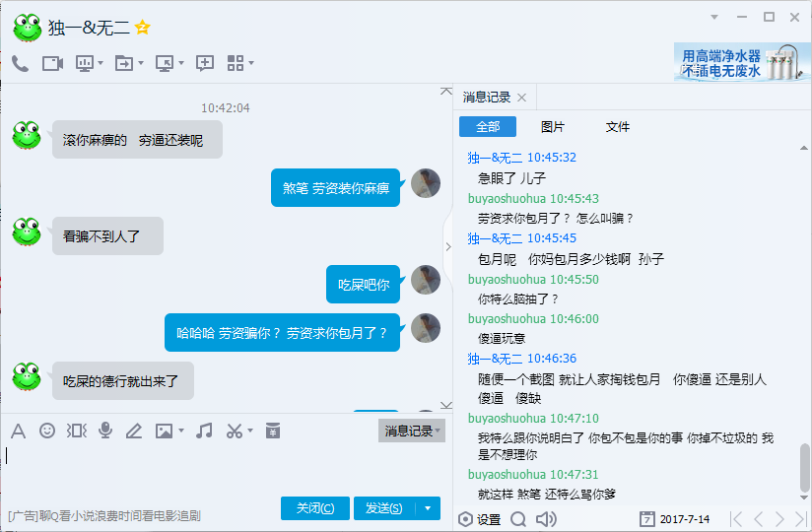Open the music note icon
Viewport: 812px width, 532px height.
204,431
